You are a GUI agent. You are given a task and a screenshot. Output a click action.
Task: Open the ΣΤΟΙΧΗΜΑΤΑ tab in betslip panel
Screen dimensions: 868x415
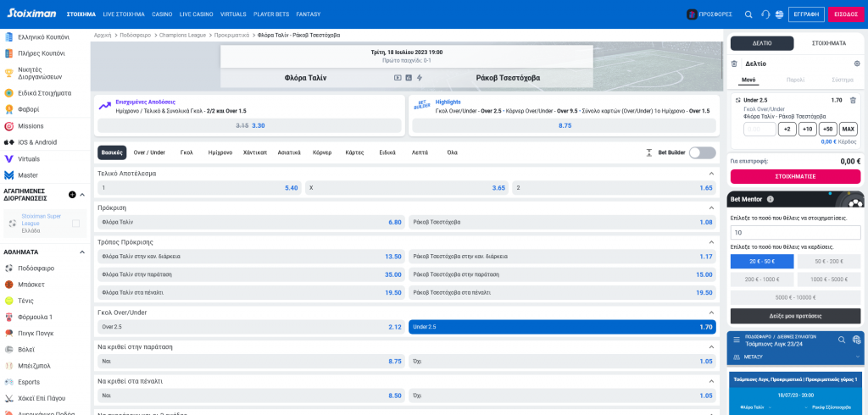(829, 43)
